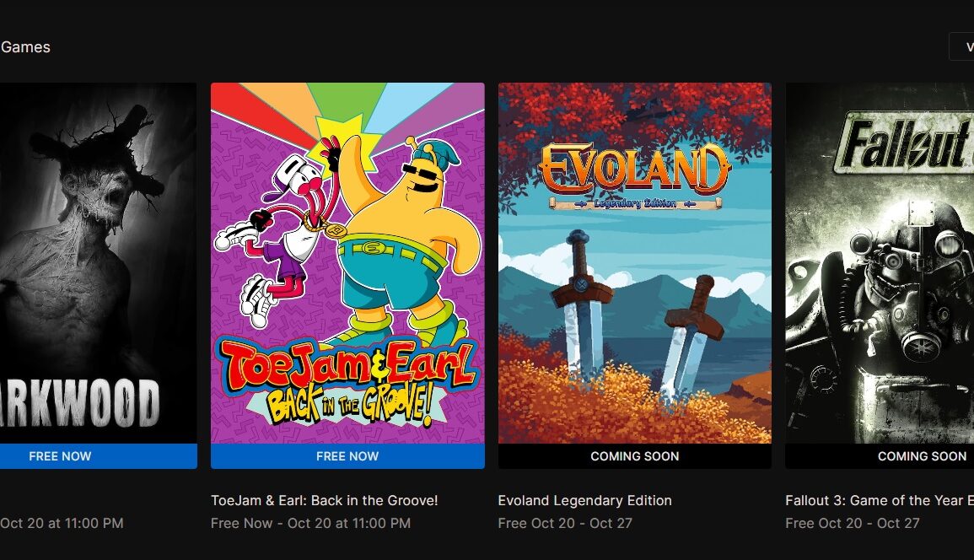
Task: Open the ToeJam & Earl cover art
Action: click(347, 263)
